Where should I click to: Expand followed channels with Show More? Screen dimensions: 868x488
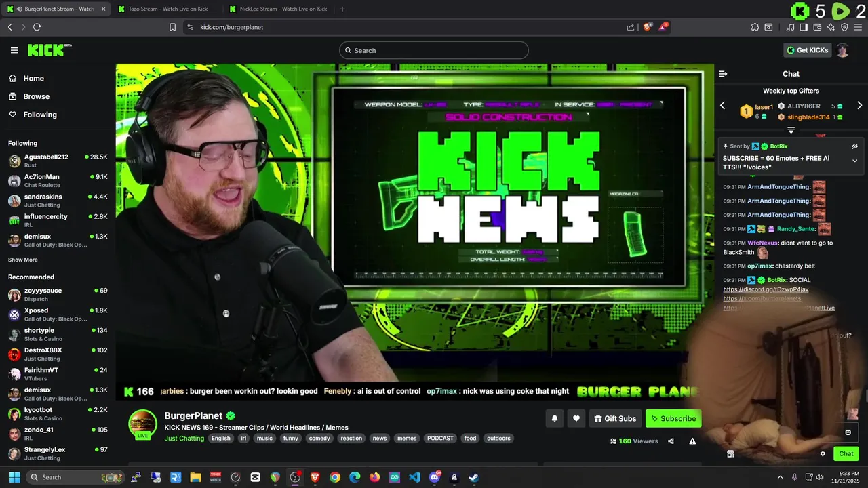pos(23,260)
